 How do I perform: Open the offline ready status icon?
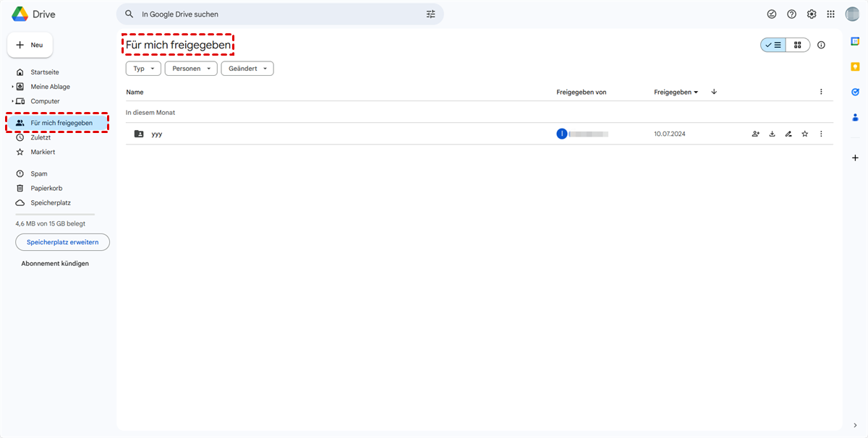pyautogui.click(x=772, y=14)
